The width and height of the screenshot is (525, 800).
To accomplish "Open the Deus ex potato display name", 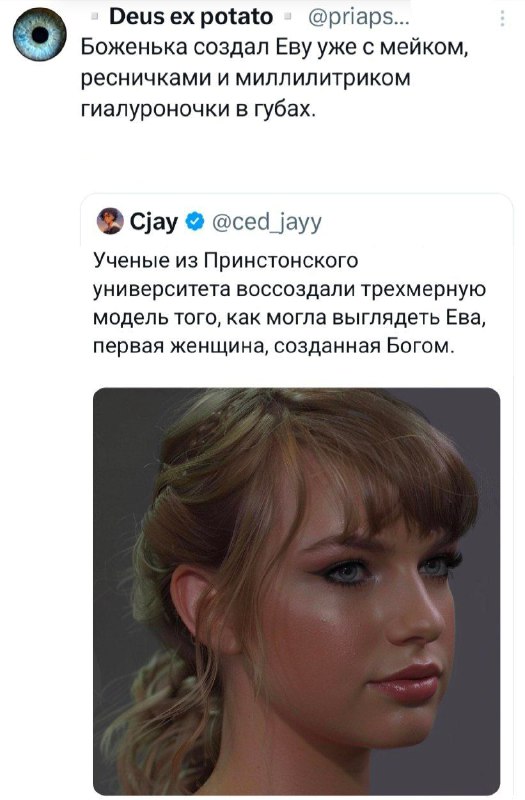I will coord(191,17).
